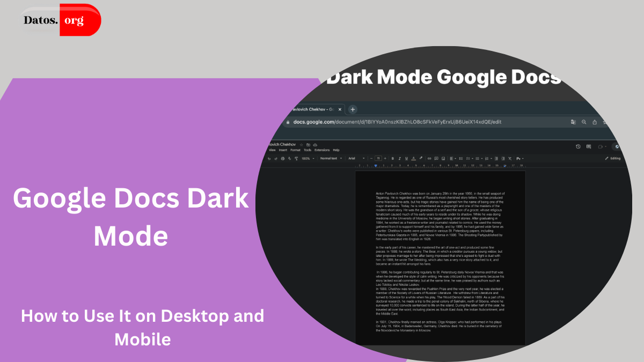The width and height of the screenshot is (644, 362).
Task: Open a new browser tab with plus
Action: tap(353, 109)
